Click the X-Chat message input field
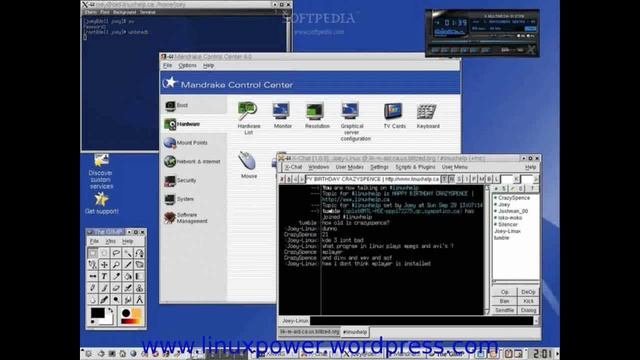 (422, 321)
